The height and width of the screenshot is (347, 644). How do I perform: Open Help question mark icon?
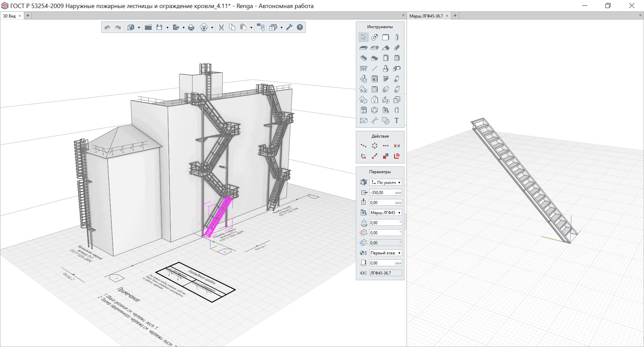(300, 28)
